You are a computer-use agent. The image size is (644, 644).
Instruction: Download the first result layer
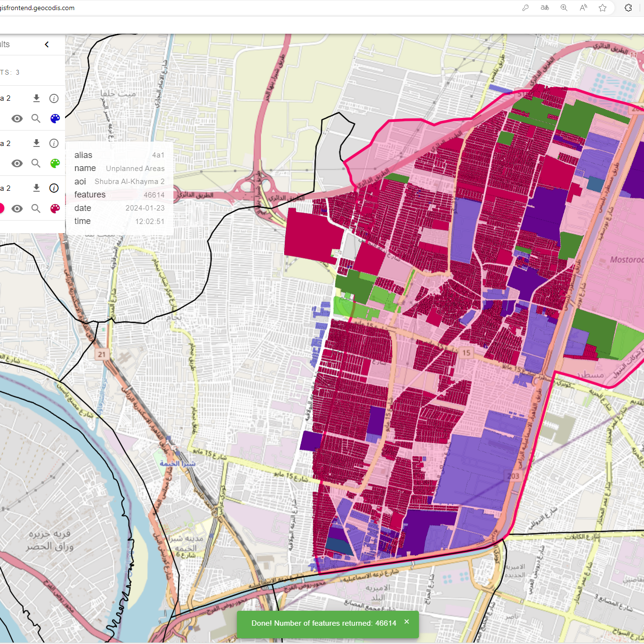point(36,98)
